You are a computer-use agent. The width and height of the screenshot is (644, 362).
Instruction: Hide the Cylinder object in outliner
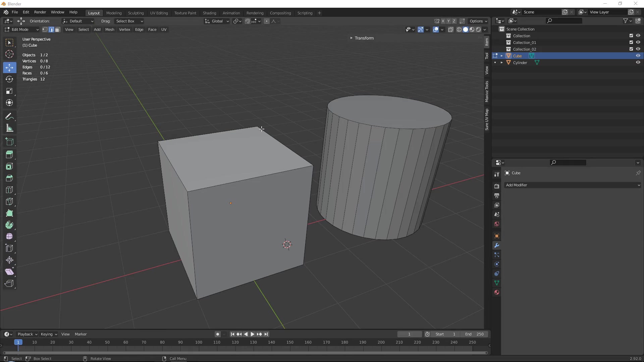638,62
